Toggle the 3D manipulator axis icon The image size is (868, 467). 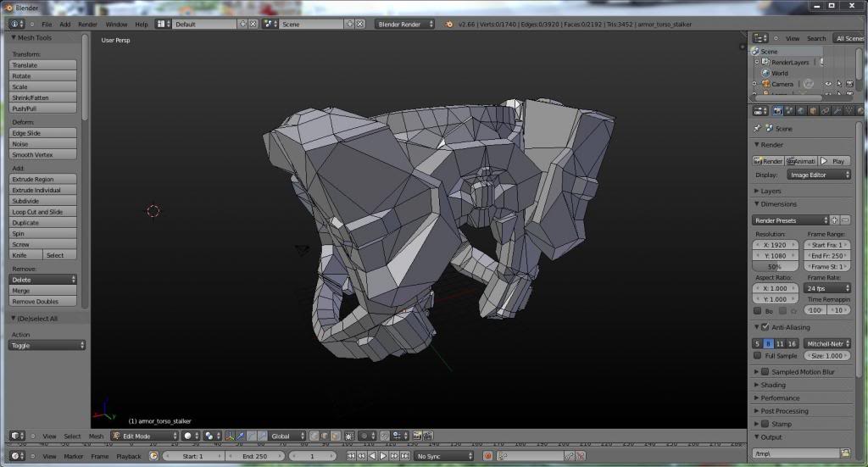(230, 436)
